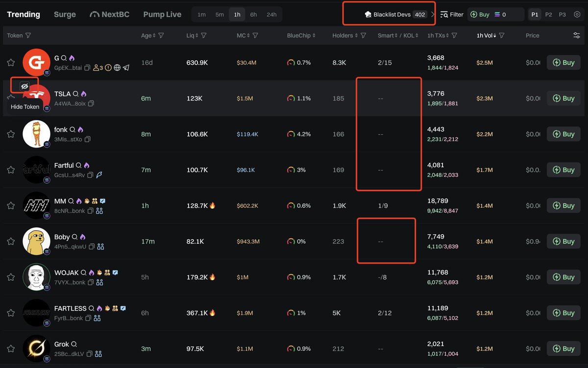The width and height of the screenshot is (588, 368).
Task: Select the P1 preset
Action: coord(535,15)
